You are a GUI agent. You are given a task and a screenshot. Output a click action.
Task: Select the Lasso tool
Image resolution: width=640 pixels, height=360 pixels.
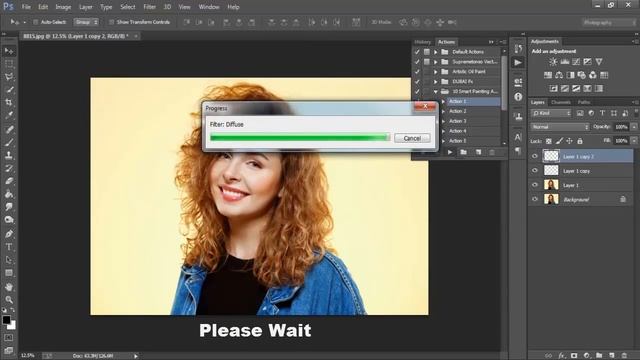point(9,77)
